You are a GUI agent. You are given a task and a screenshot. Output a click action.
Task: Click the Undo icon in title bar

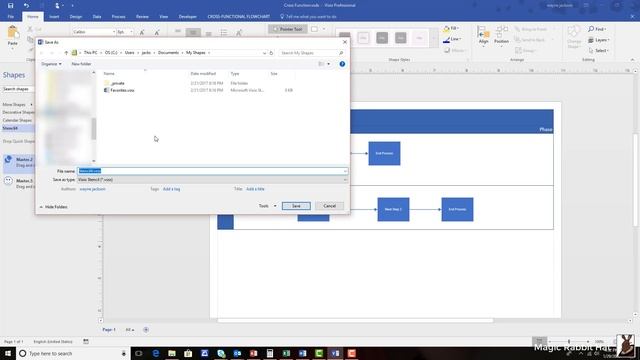click(26, 6)
